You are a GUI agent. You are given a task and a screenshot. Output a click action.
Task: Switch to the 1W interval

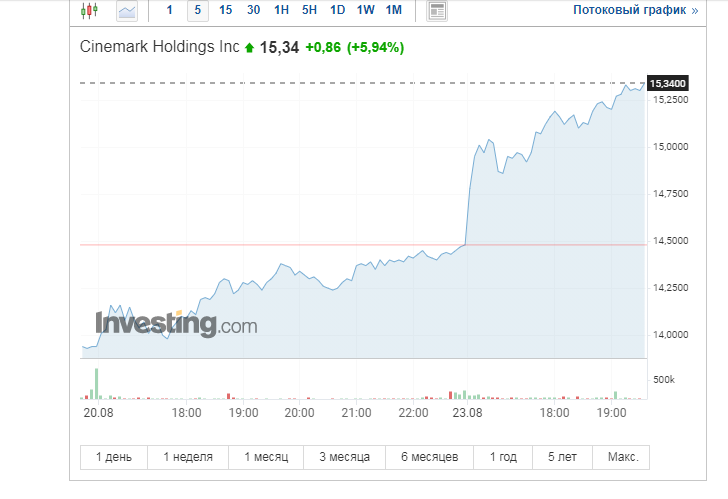point(365,10)
